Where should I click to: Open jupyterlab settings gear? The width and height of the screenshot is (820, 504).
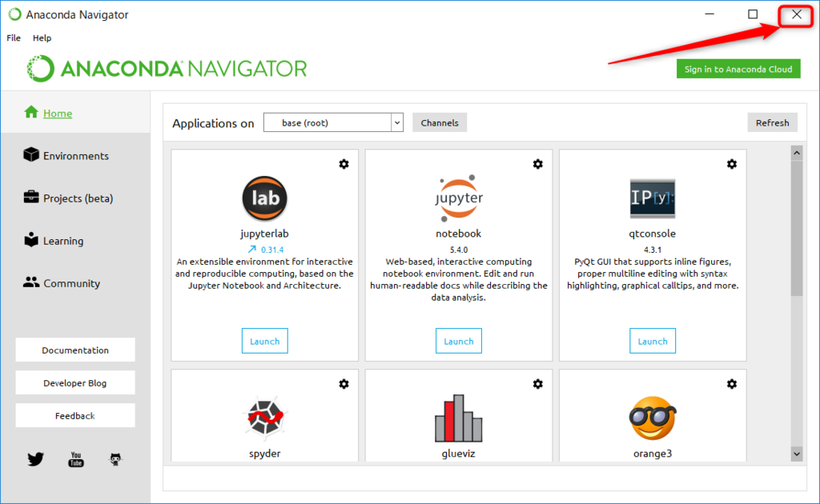[x=344, y=164]
